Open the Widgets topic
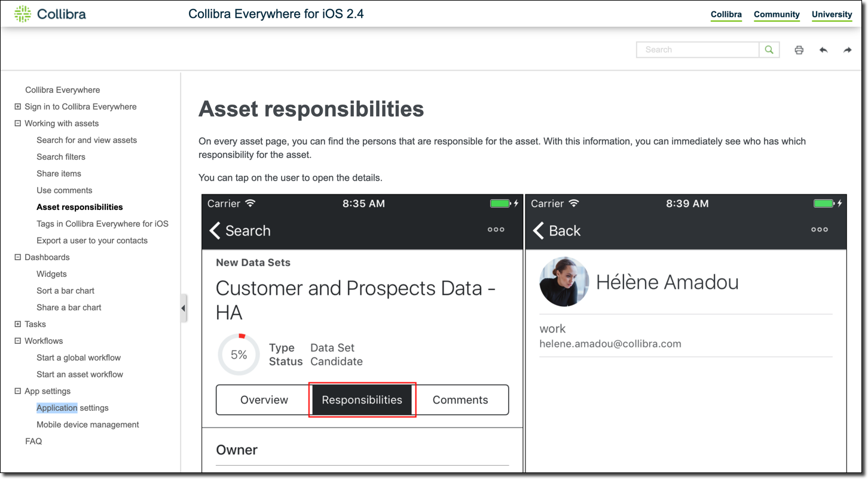 (x=51, y=274)
